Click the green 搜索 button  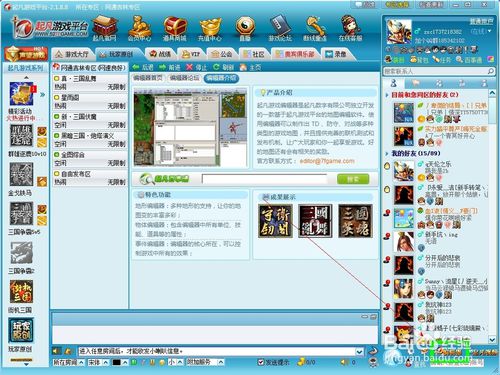(x=353, y=179)
